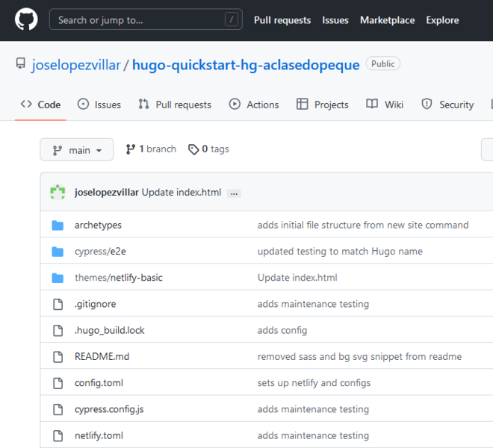Click the Wiki tab book icon
The width and height of the screenshot is (493, 448).
(x=372, y=104)
